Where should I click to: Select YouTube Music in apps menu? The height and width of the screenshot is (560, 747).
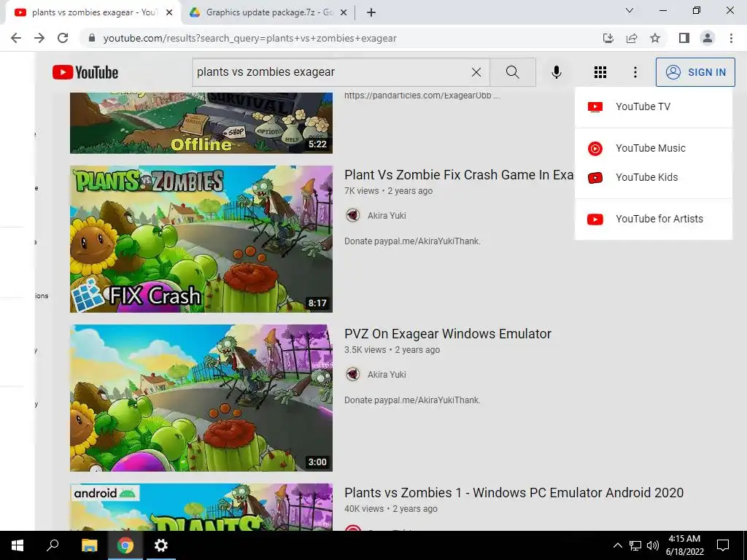(653, 148)
